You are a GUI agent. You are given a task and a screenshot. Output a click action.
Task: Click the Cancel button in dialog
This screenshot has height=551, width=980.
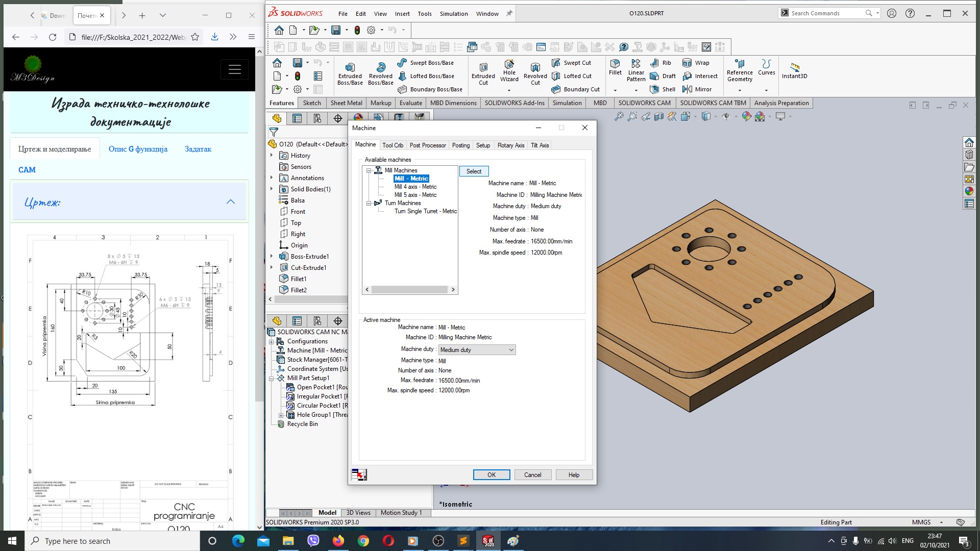(532, 475)
